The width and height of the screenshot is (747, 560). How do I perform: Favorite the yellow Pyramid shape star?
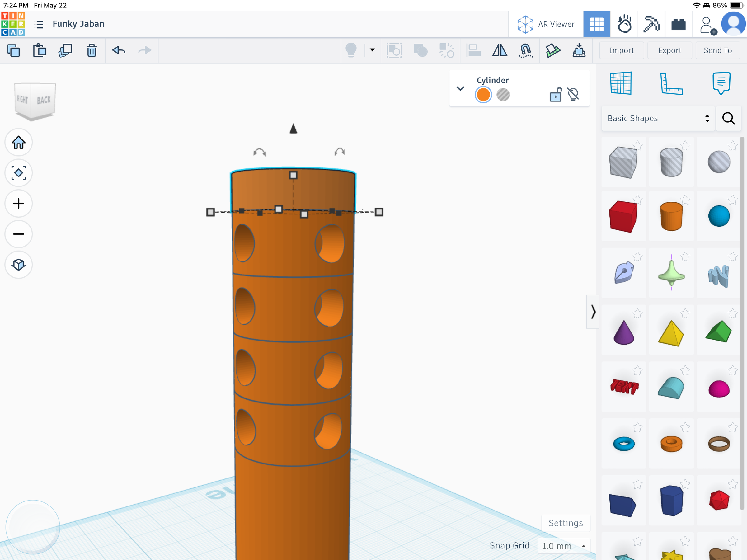tap(685, 313)
